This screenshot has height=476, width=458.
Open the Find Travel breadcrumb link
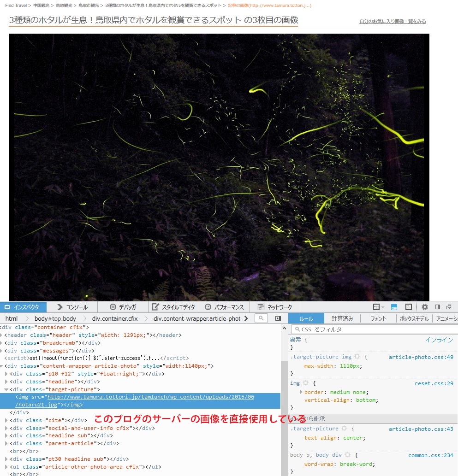[16, 6]
